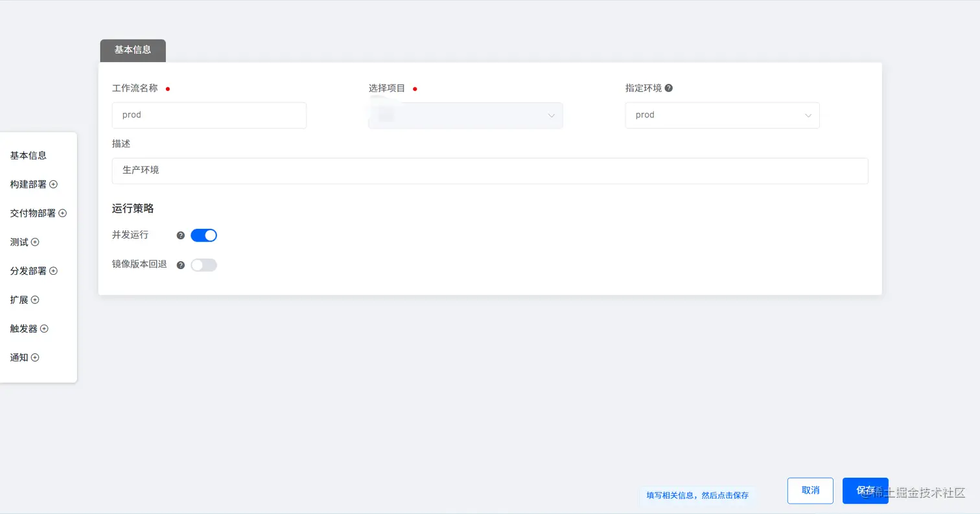This screenshot has width=980, height=514.
Task: Click the 工作流名称 label
Action: (135, 88)
